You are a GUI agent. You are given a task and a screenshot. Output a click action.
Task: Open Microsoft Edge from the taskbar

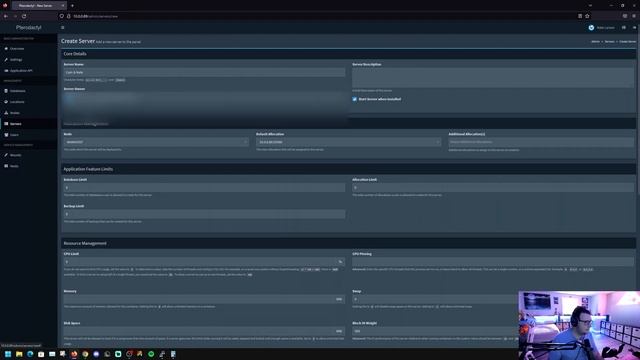pos(30,354)
